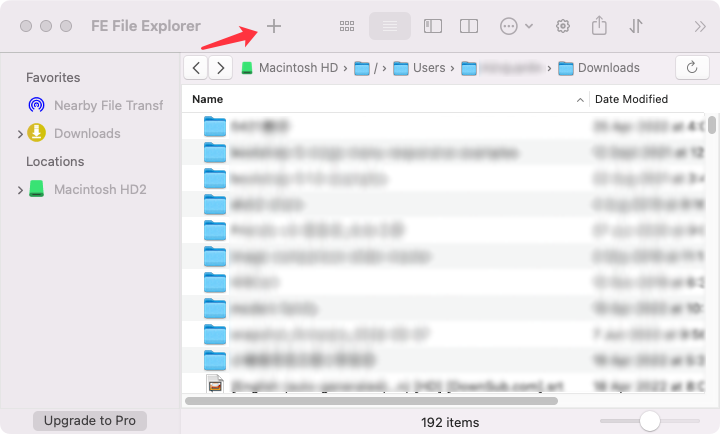The image size is (720, 434).
Task: Click the blurred user folder in path bar
Action: 502,68
